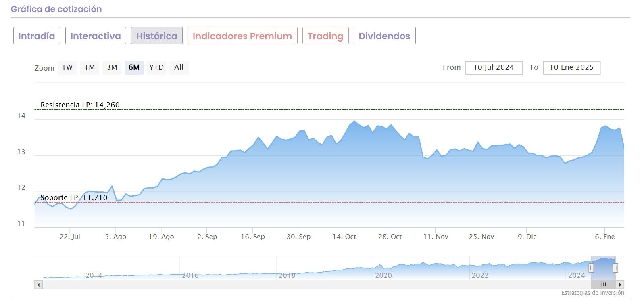Screen dimensions: 644x304
Task: Go to the Trading tab
Action: (325, 36)
